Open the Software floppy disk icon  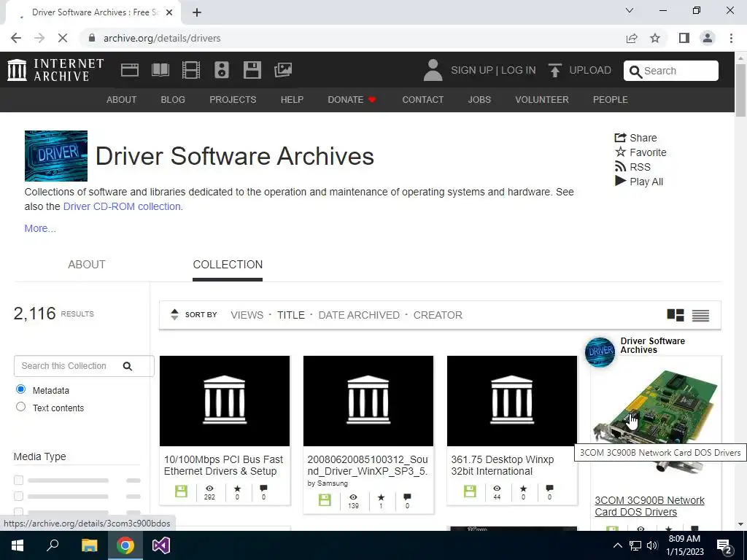pos(252,70)
